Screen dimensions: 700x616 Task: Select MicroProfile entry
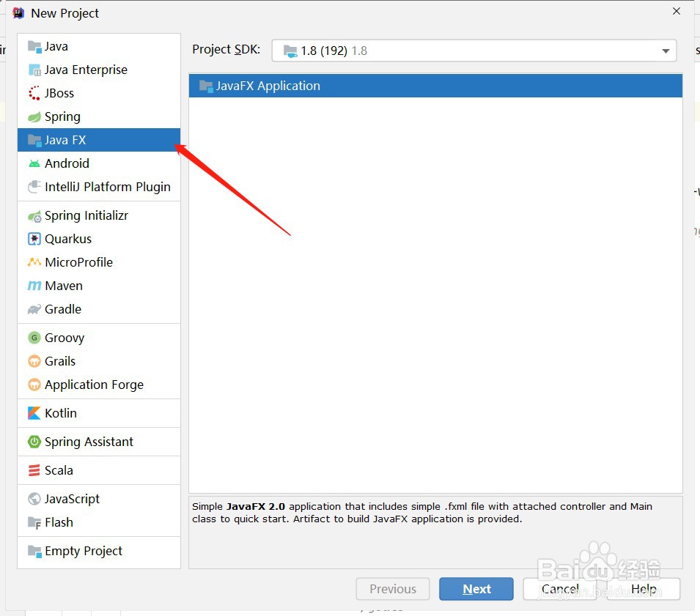(99, 262)
